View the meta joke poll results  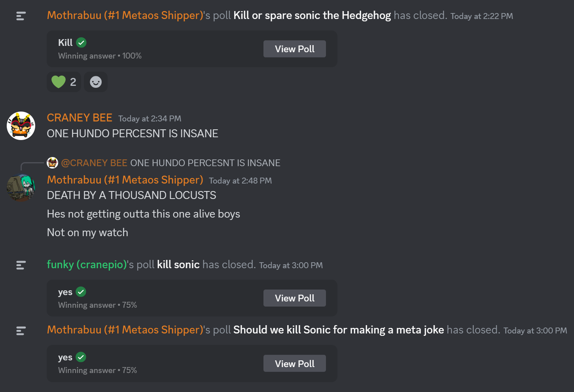click(x=295, y=364)
